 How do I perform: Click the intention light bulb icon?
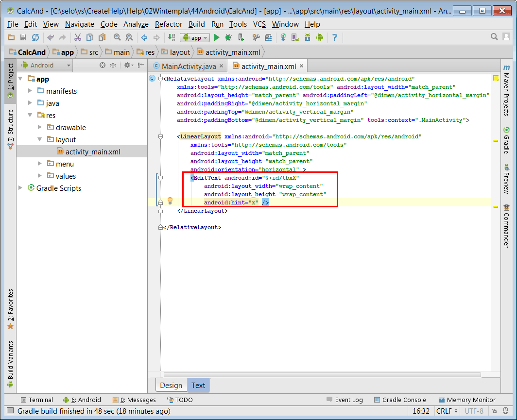170,201
